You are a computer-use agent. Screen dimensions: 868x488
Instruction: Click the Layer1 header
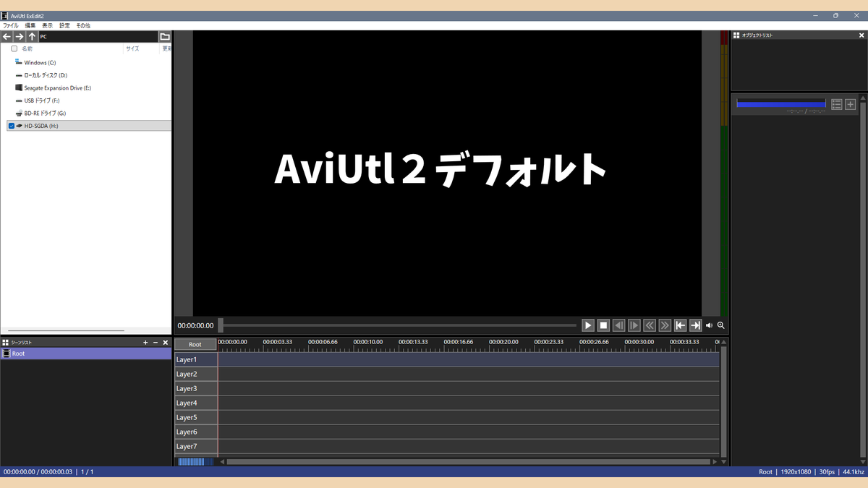(196, 359)
